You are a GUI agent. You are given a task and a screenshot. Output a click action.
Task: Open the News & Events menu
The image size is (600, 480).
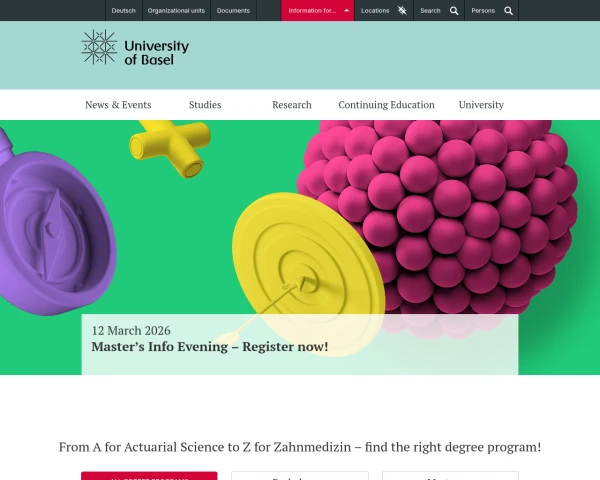[x=118, y=104]
